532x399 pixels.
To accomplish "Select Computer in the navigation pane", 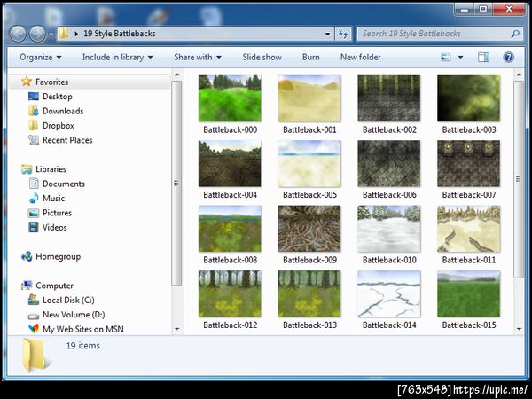I will 54,286.
